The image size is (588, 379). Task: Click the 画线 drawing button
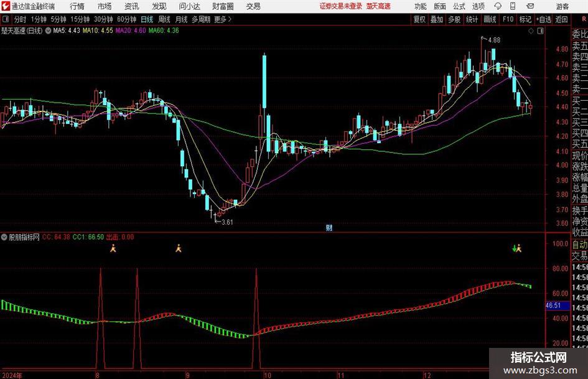coord(490,19)
